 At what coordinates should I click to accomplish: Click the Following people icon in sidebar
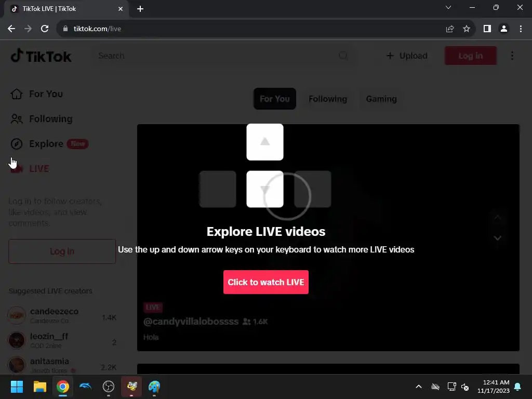pos(16,119)
